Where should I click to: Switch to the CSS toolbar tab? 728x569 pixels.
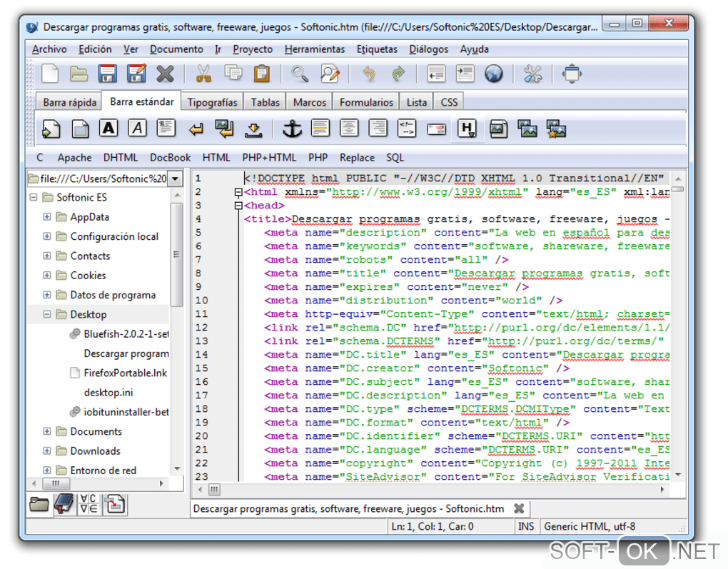449,102
